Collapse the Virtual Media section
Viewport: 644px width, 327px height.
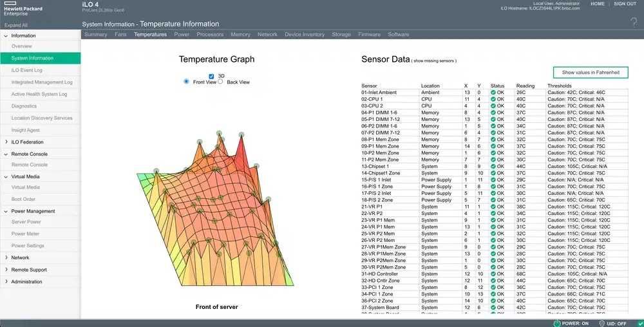[6, 176]
